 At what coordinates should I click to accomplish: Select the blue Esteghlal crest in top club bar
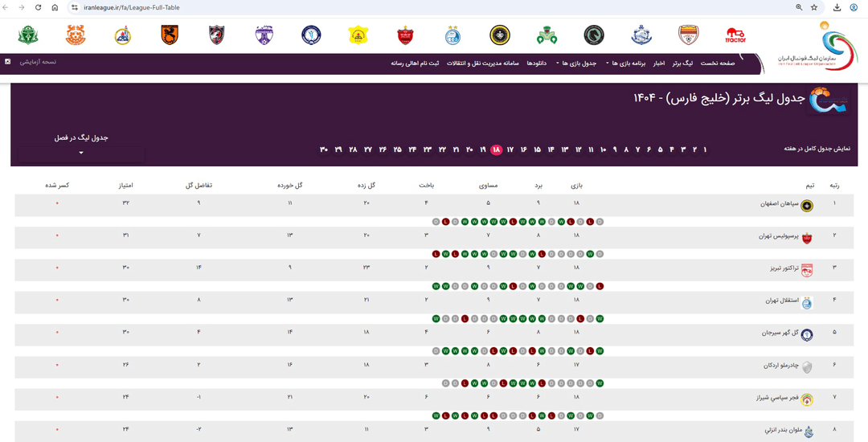point(453,35)
